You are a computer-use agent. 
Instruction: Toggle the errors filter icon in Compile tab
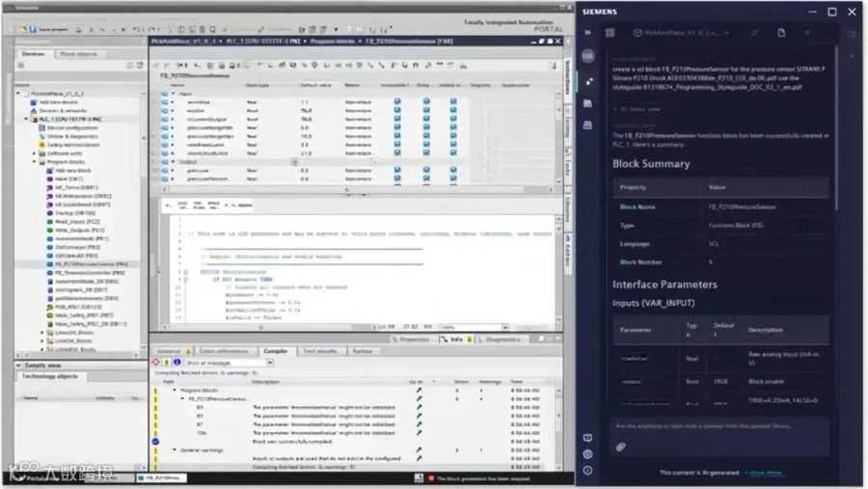click(156, 363)
